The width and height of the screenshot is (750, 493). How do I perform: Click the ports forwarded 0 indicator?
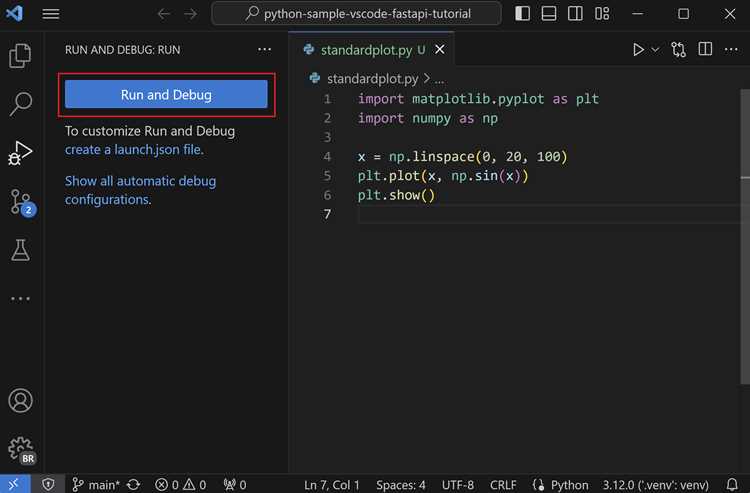(235, 484)
